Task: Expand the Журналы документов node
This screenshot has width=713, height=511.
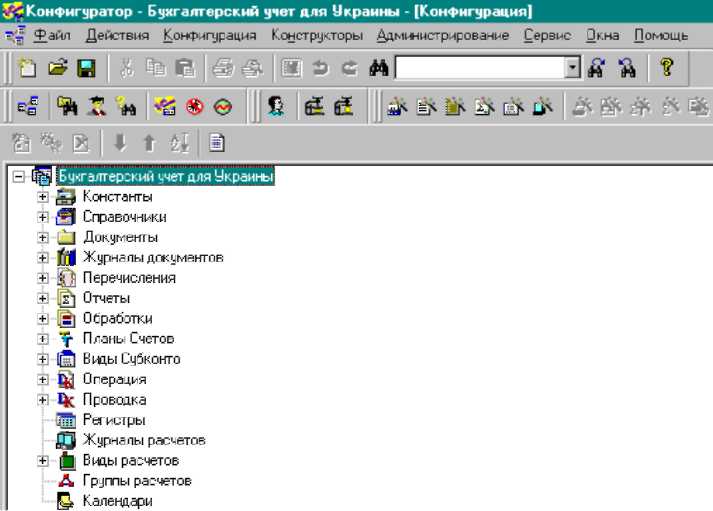Action: 42,258
